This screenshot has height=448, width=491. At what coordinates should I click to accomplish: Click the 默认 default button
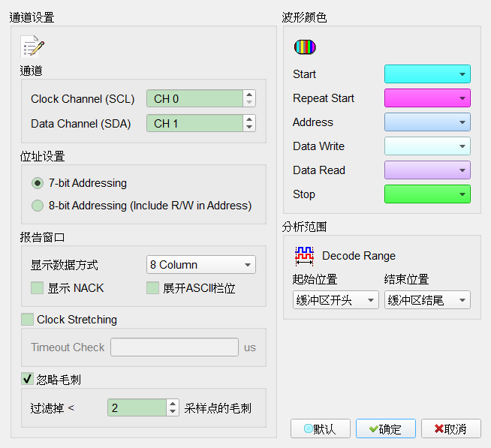[x=321, y=429]
